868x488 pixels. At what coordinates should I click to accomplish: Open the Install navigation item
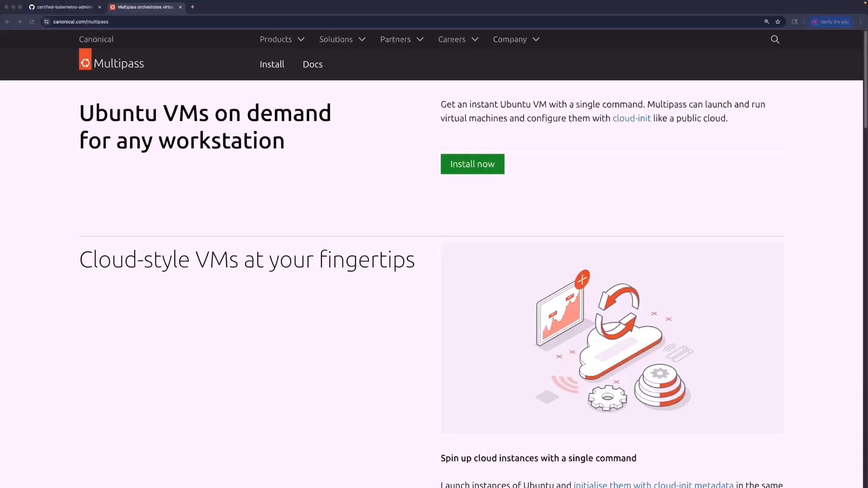pyautogui.click(x=272, y=64)
